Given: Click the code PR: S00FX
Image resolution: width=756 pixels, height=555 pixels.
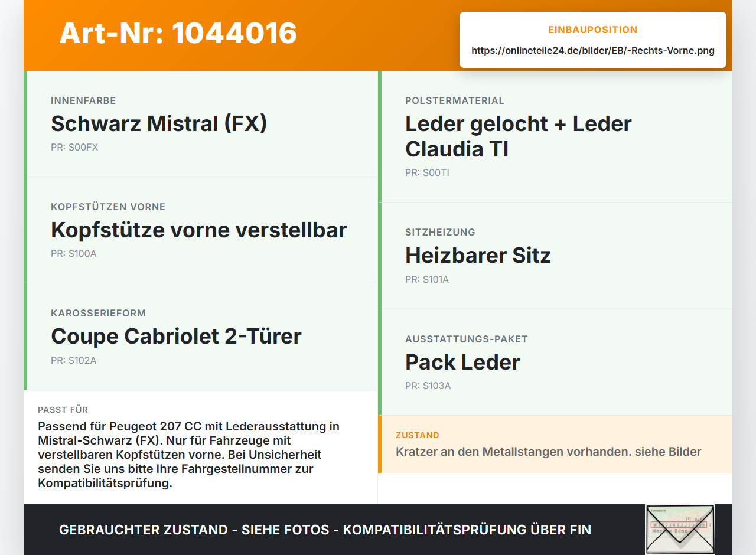Looking at the screenshot, I should coord(74,147).
